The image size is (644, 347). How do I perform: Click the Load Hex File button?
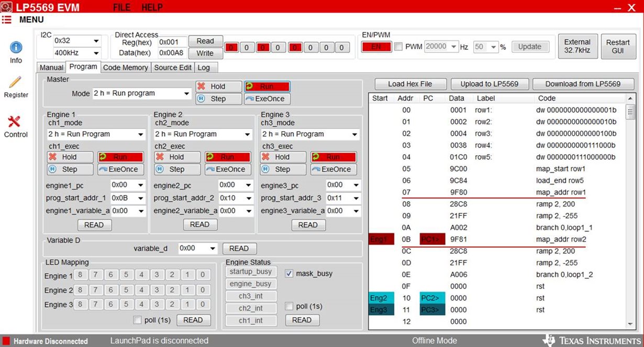(x=410, y=84)
